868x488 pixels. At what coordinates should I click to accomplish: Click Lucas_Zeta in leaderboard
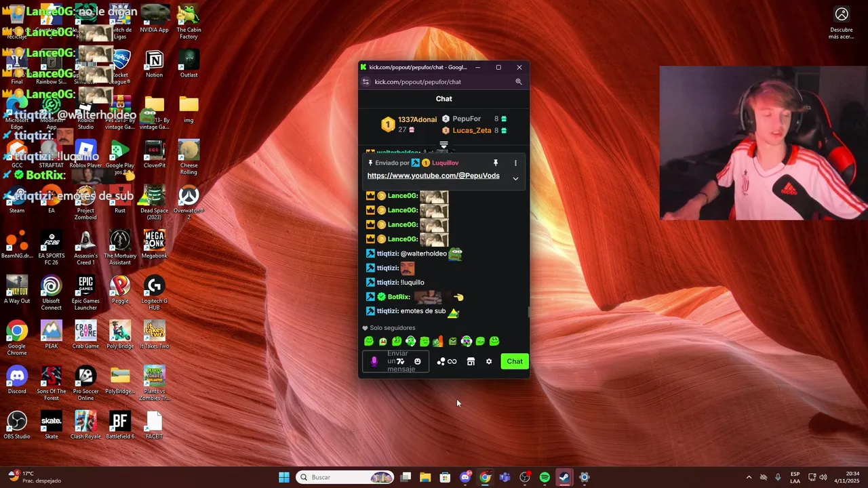point(472,130)
